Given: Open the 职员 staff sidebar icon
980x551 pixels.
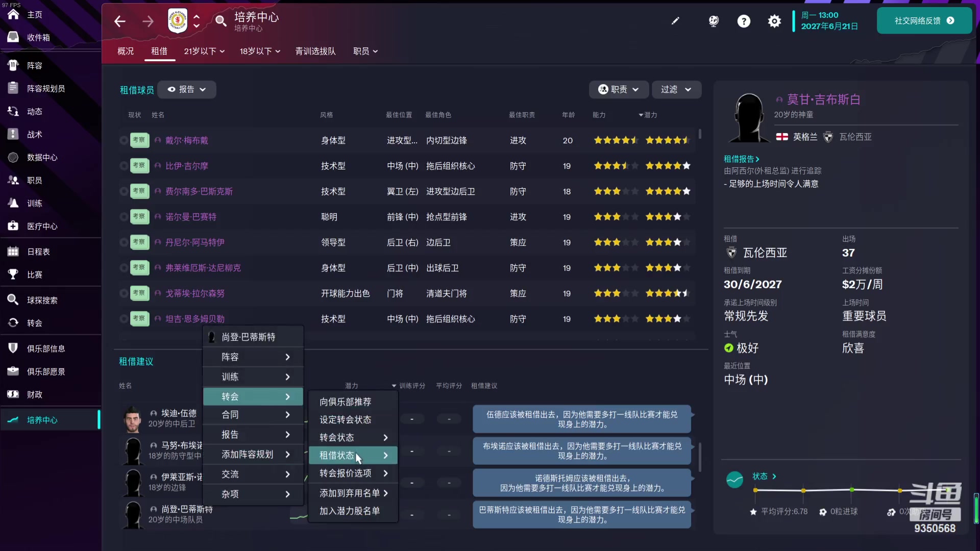Looking at the screenshot, I should click(x=13, y=180).
